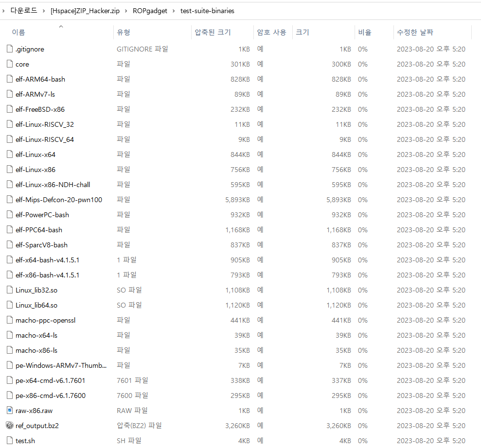Select the elf-ARMv7-ls file icon

point(10,94)
